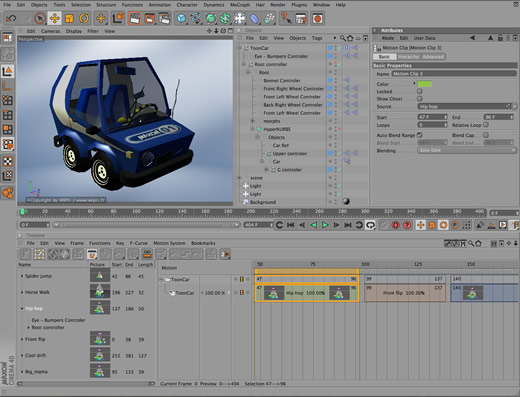The image size is (520, 397).
Task: Click the orange spheres sidebar icon
Action: coord(8,192)
